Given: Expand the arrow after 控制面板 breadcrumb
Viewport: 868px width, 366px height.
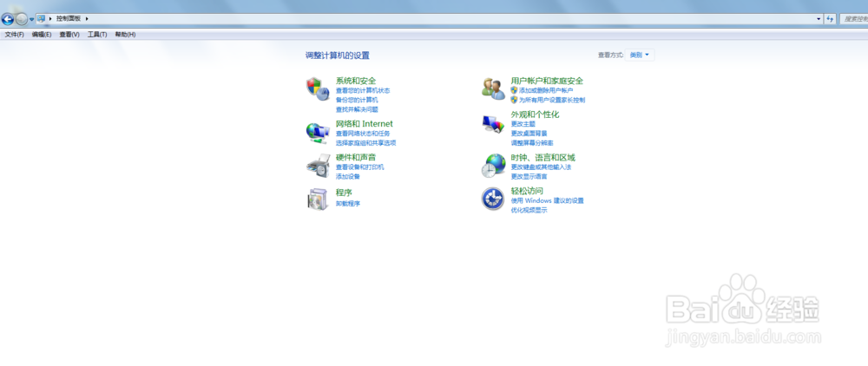Looking at the screenshot, I should [x=87, y=19].
